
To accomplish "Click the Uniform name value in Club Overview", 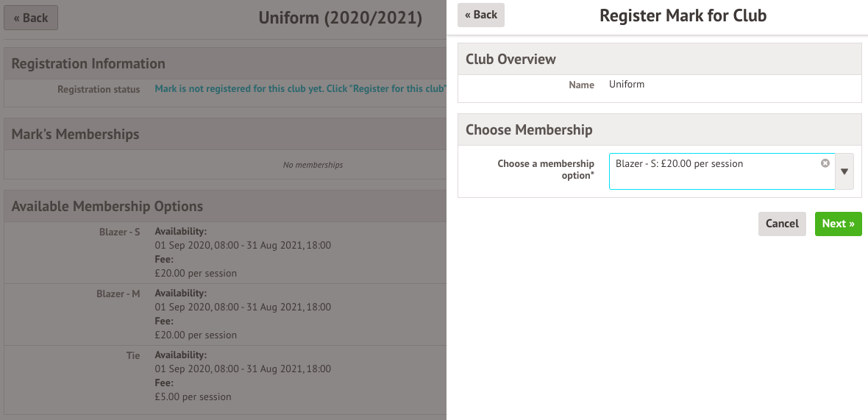I will [627, 85].
